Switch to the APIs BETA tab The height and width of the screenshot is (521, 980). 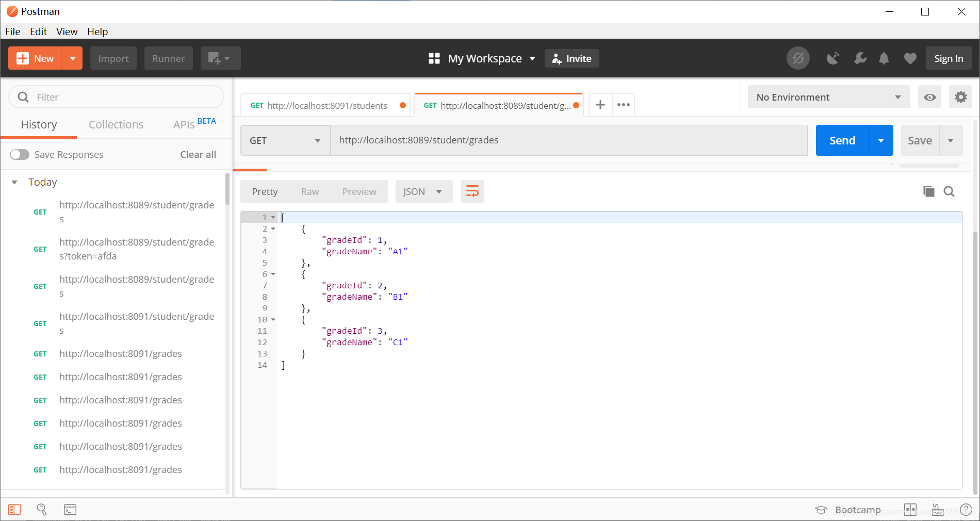click(x=194, y=124)
